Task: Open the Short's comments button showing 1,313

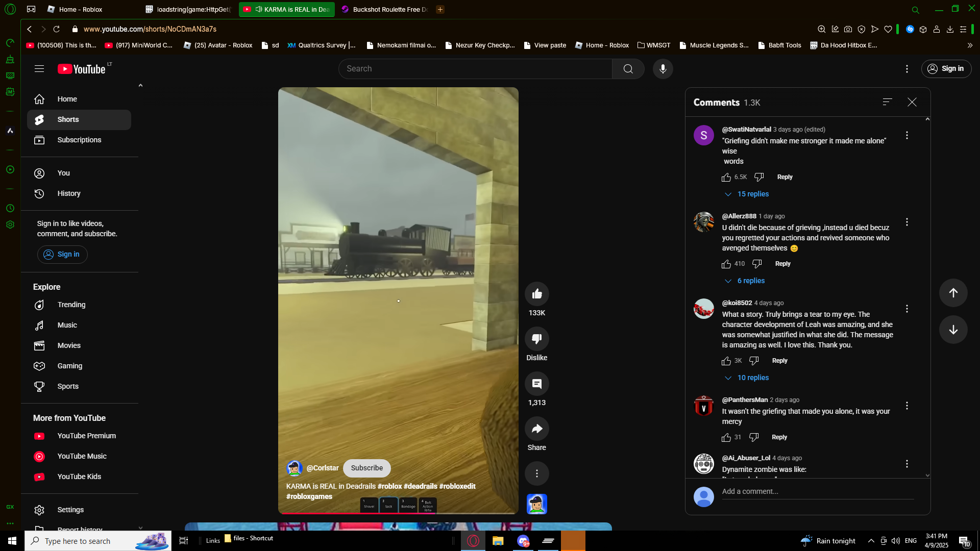Action: 536,384
